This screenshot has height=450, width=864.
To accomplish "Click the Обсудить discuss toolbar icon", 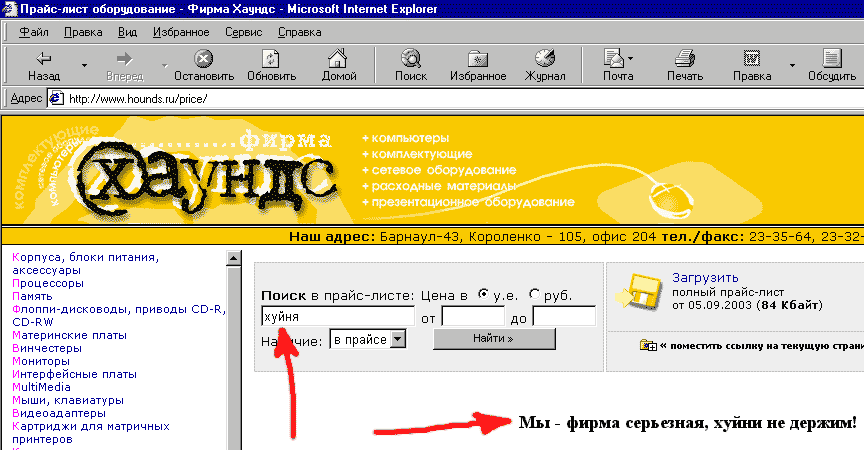I will pyautogui.click(x=831, y=58).
